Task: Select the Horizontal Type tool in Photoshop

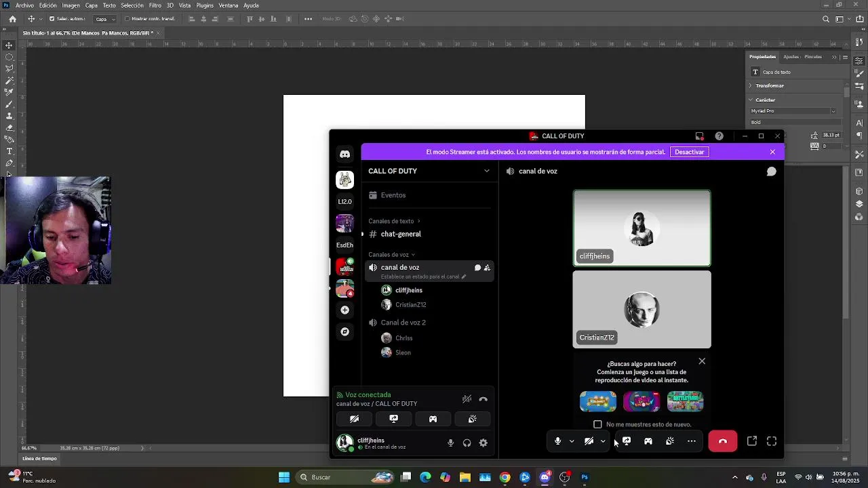Action: coord(9,151)
